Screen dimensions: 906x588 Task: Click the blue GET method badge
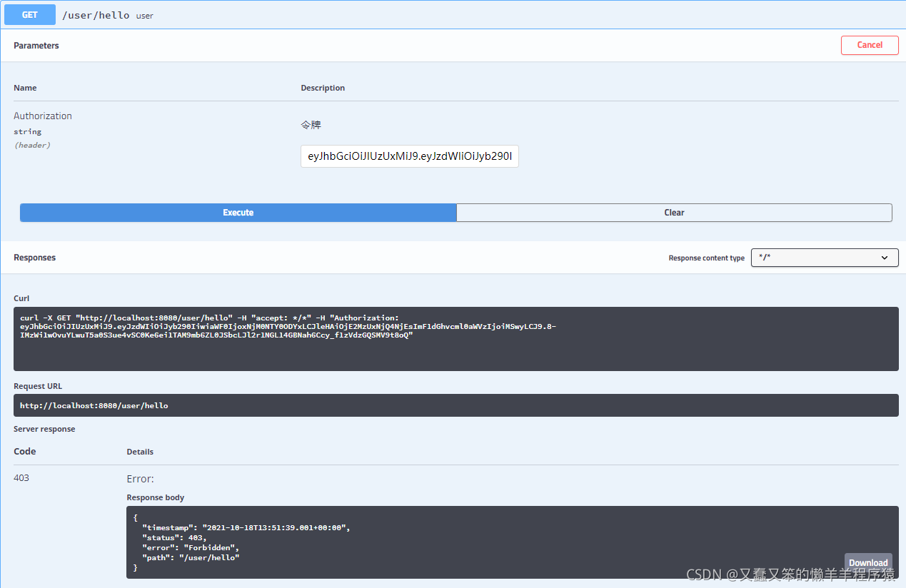[30, 14]
